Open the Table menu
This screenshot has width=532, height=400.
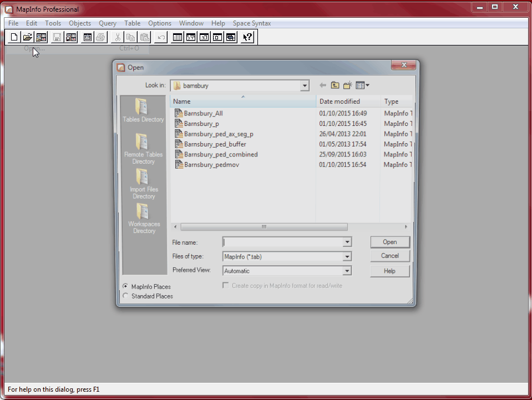click(x=133, y=23)
